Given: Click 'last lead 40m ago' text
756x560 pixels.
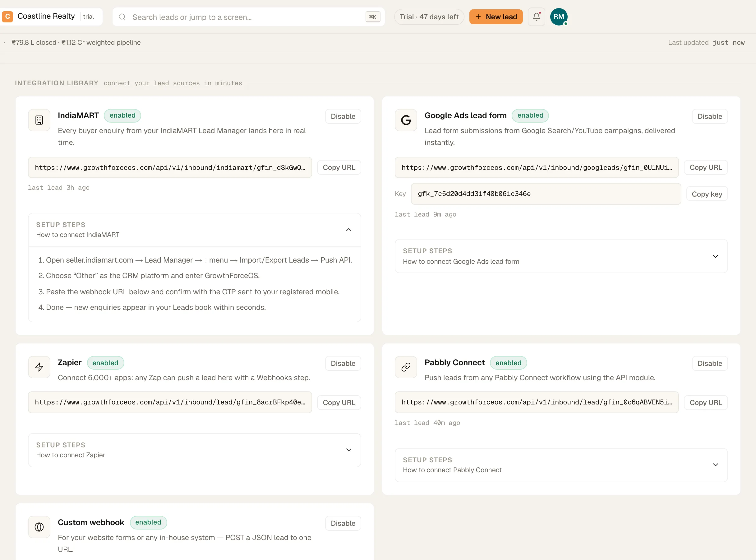Looking at the screenshot, I should click(427, 423).
